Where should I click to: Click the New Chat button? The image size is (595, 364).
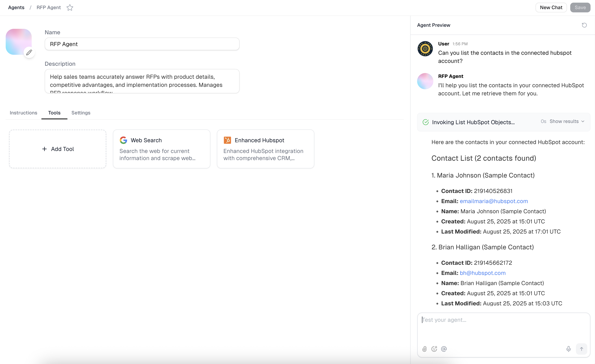tap(551, 8)
